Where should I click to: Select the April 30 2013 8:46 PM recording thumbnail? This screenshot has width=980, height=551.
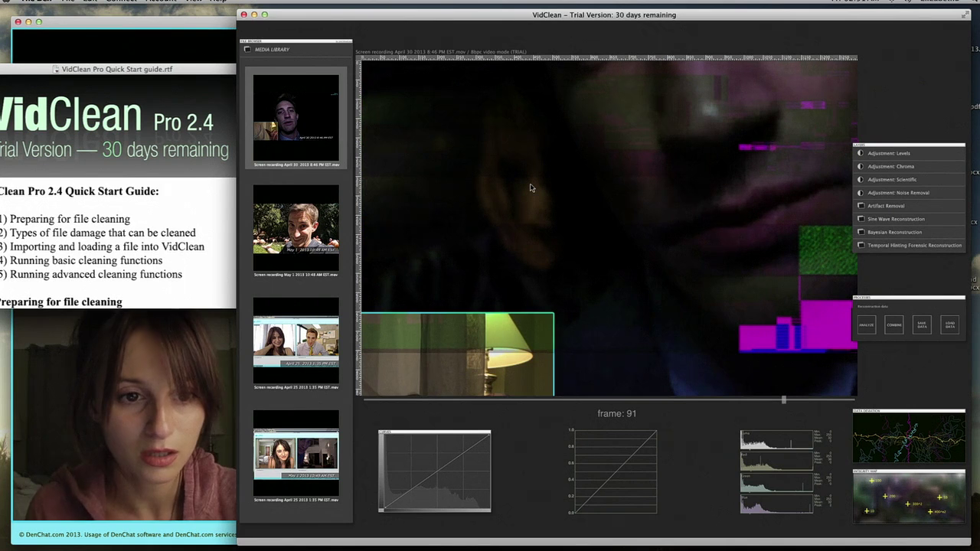click(x=296, y=117)
